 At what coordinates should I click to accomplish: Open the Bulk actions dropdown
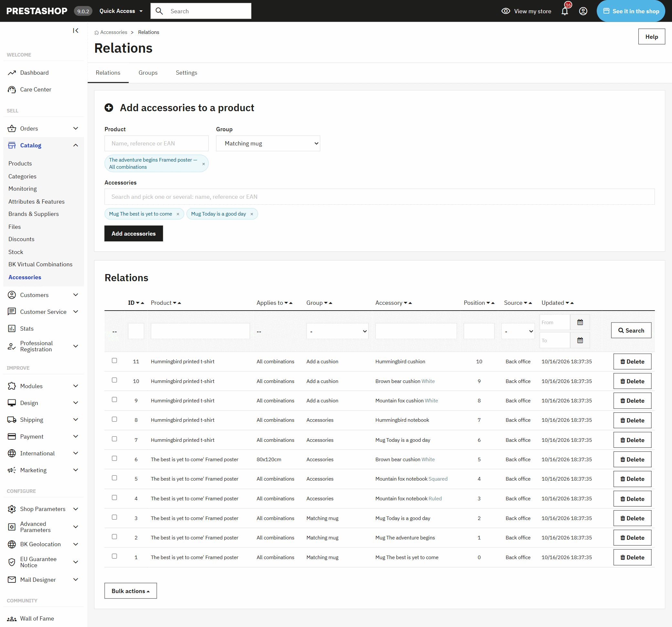[131, 591]
